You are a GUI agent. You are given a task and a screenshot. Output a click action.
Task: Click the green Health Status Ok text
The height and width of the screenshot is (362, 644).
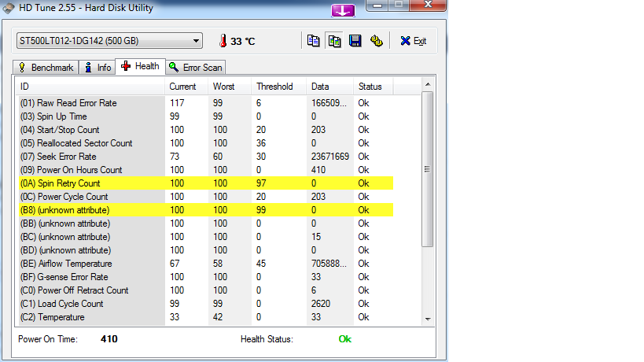(345, 339)
